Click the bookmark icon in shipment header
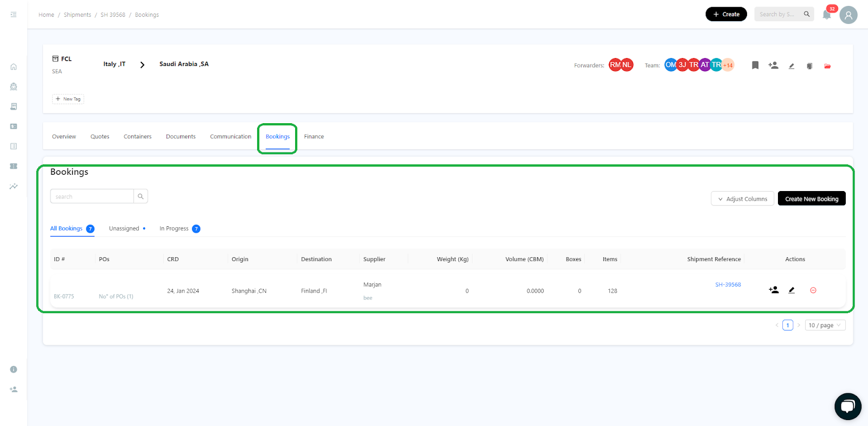 point(755,66)
